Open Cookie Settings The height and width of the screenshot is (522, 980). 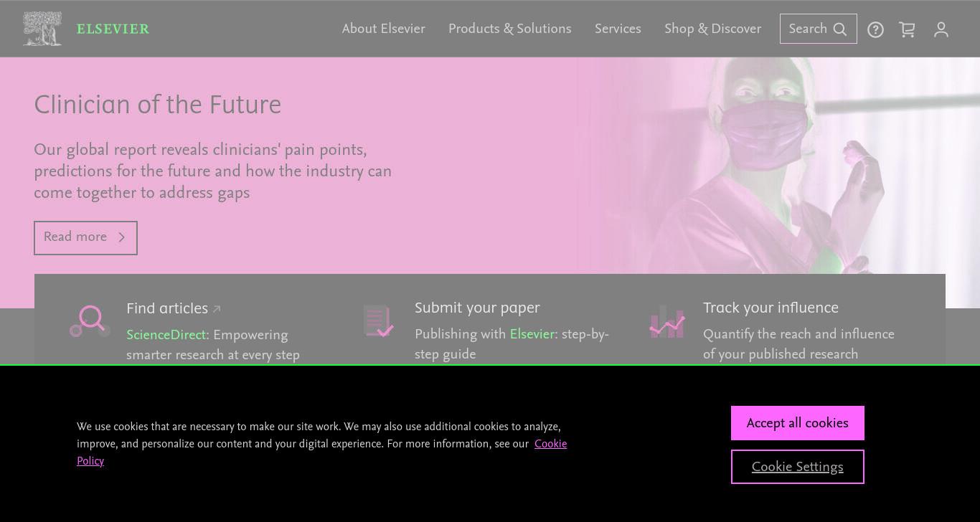(x=797, y=467)
